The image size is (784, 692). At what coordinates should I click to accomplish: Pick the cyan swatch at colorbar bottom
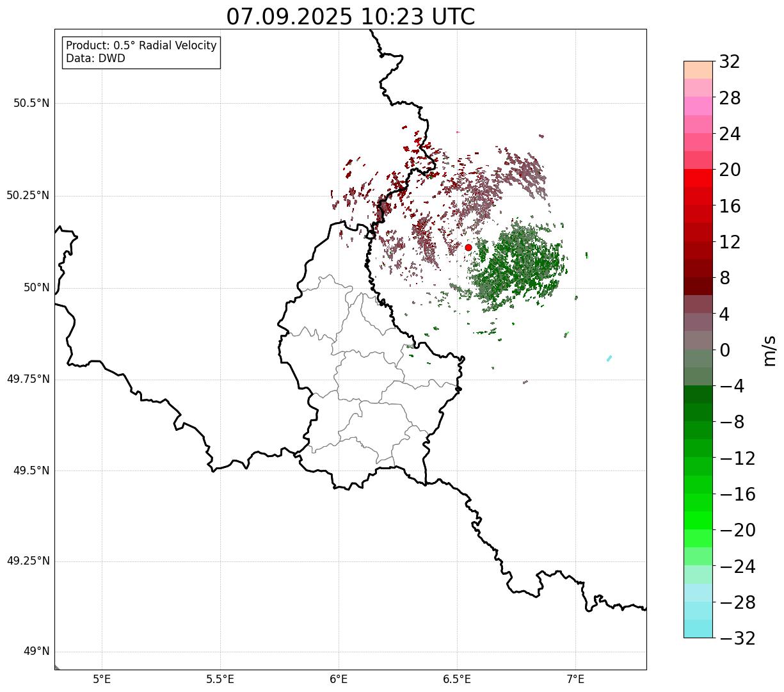click(698, 629)
